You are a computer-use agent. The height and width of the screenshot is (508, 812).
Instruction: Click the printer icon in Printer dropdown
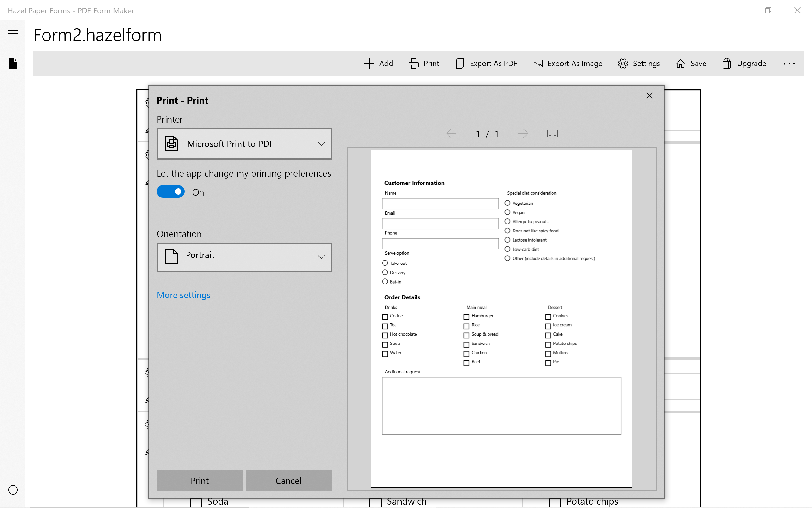click(171, 144)
